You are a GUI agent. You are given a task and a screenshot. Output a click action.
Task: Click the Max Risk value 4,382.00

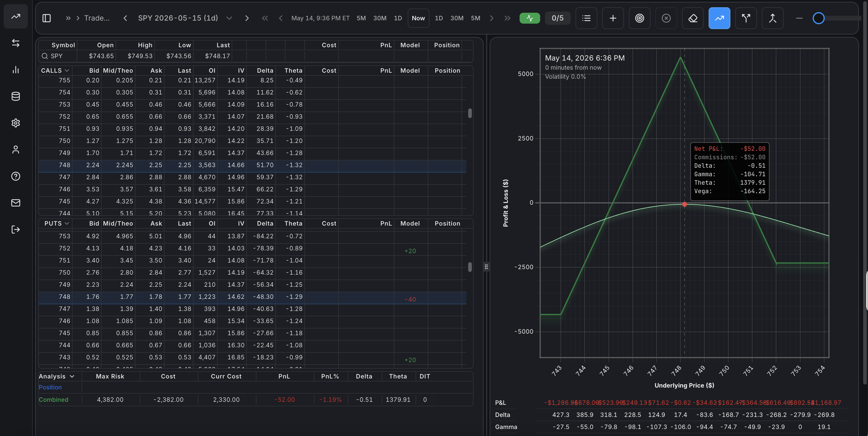tap(110, 400)
